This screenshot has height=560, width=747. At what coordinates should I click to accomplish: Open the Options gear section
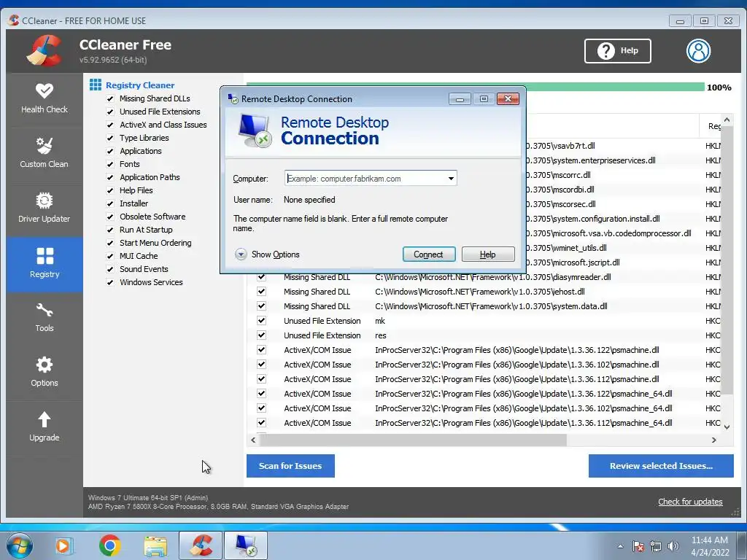[44, 373]
